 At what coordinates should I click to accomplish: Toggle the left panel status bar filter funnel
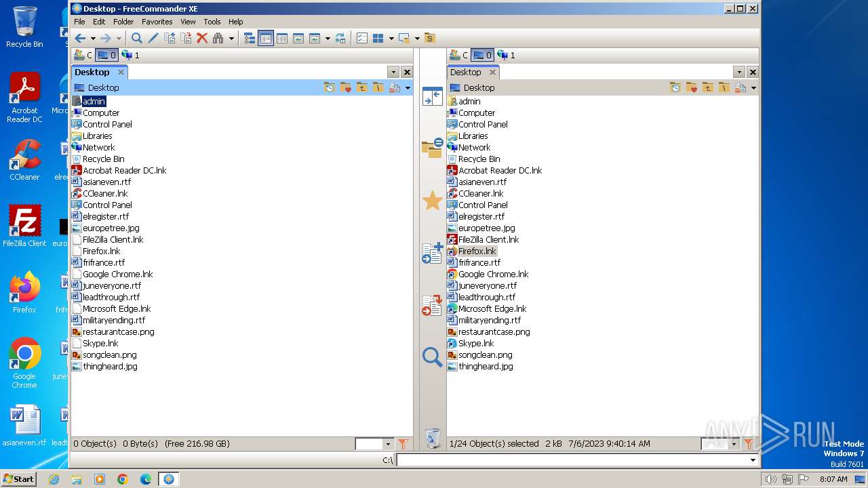[x=403, y=444]
